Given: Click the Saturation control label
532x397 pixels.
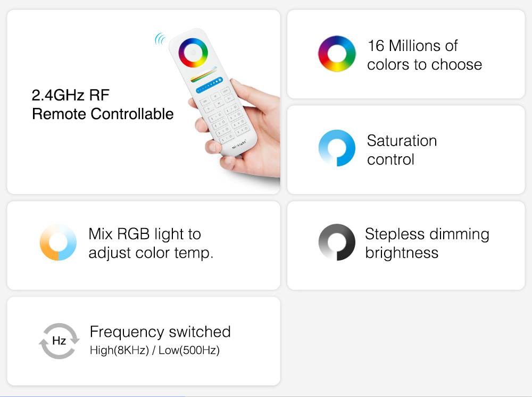Looking at the screenshot, I should (x=402, y=150).
